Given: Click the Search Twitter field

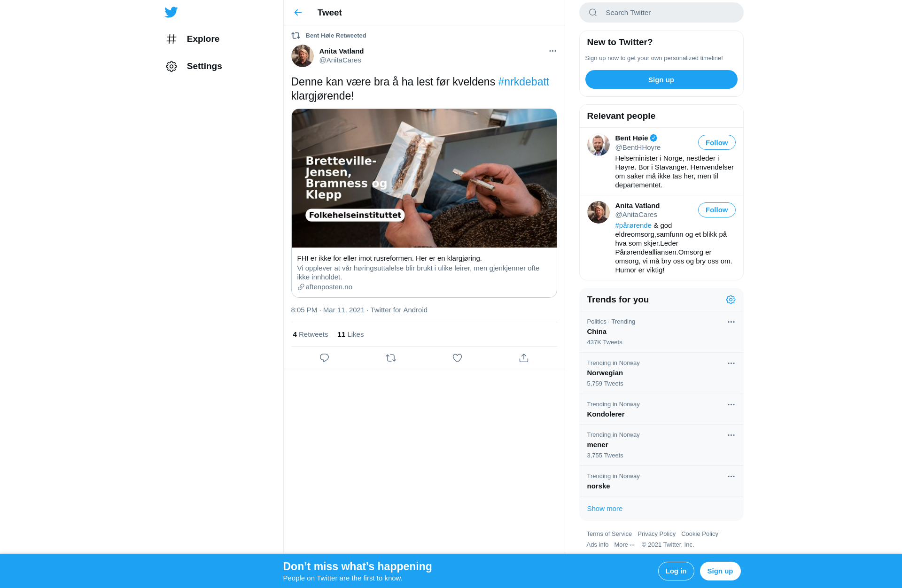Looking at the screenshot, I should coord(661,13).
